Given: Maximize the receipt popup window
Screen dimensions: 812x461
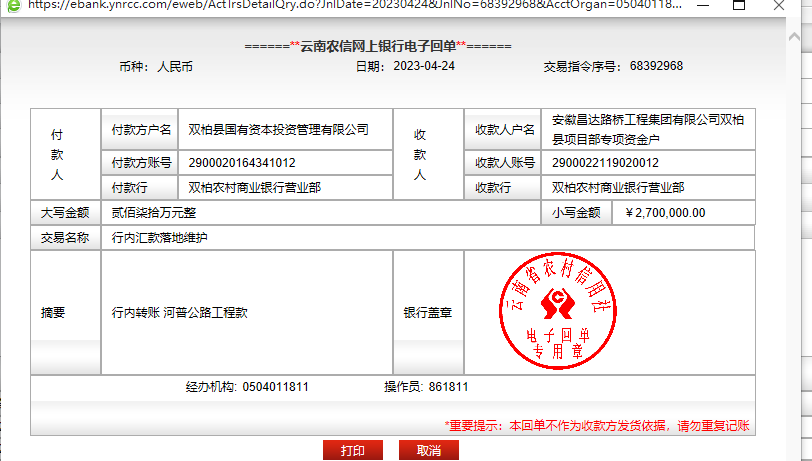Looking at the screenshot, I should tap(740, 5).
